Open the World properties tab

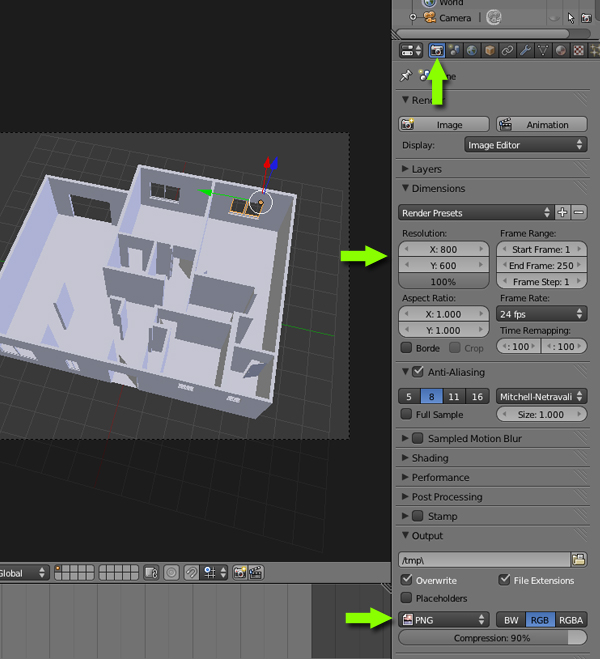pos(472,51)
